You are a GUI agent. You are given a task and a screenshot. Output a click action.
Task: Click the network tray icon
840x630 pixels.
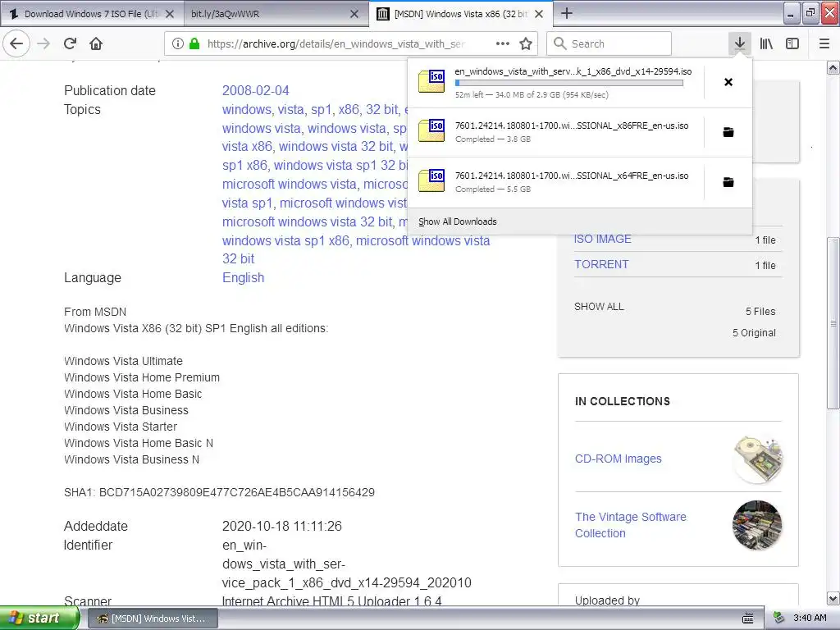coord(779,618)
